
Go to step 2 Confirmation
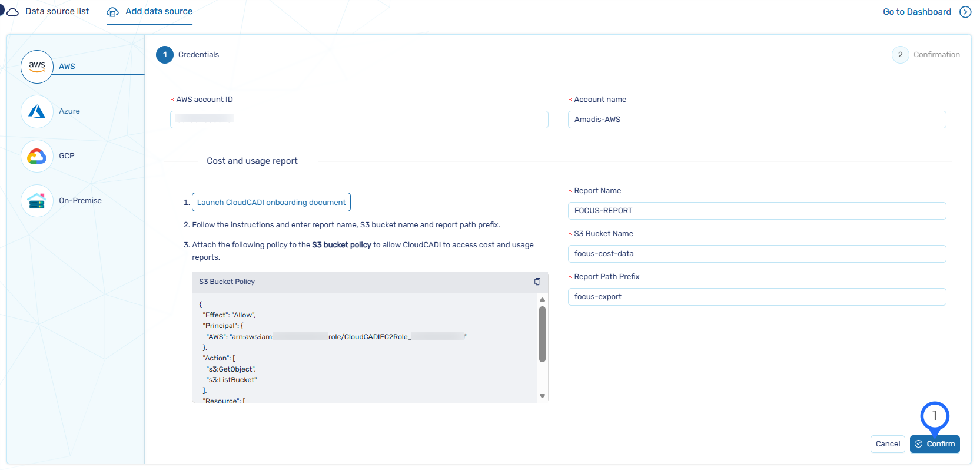point(900,55)
